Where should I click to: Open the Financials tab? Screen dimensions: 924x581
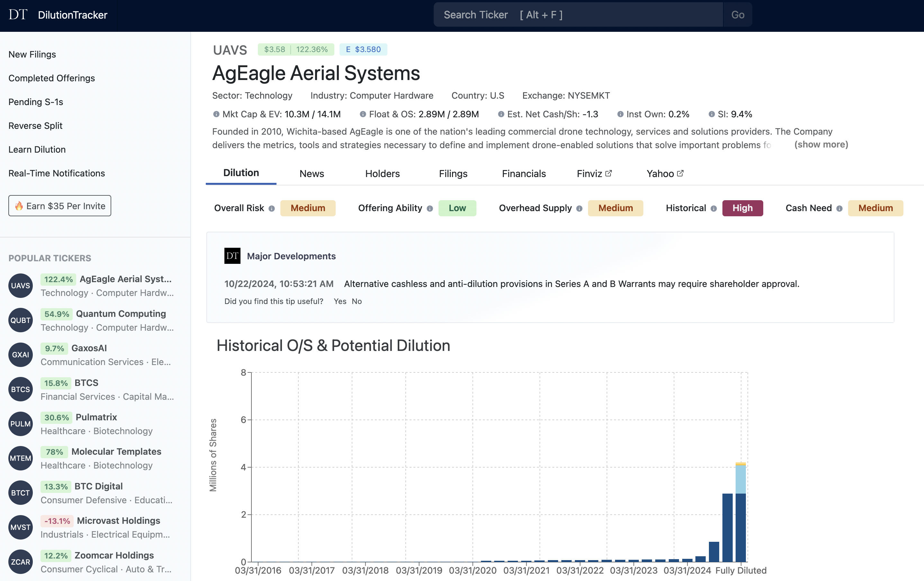click(523, 174)
